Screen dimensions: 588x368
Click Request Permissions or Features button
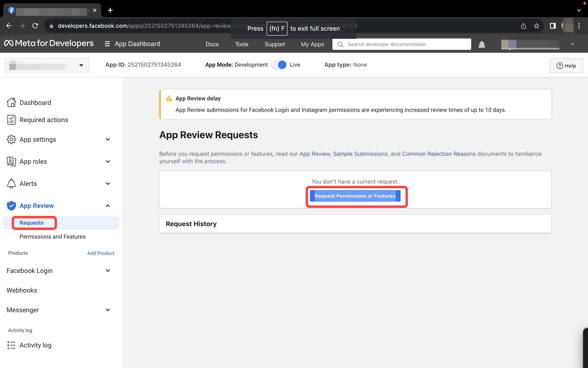[355, 196]
